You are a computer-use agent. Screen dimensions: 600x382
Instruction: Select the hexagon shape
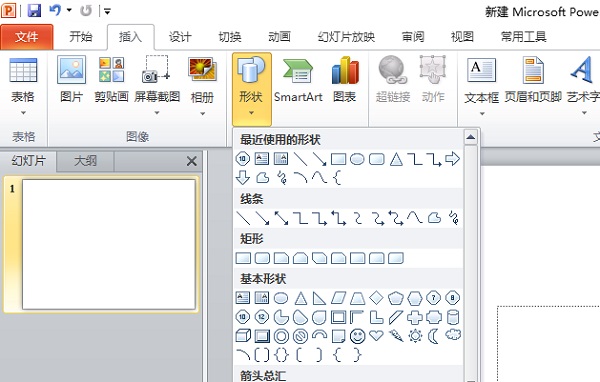[x=414, y=298]
